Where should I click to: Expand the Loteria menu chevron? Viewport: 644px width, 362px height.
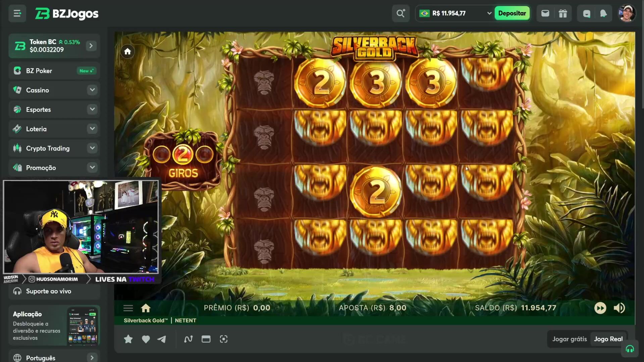point(92,129)
